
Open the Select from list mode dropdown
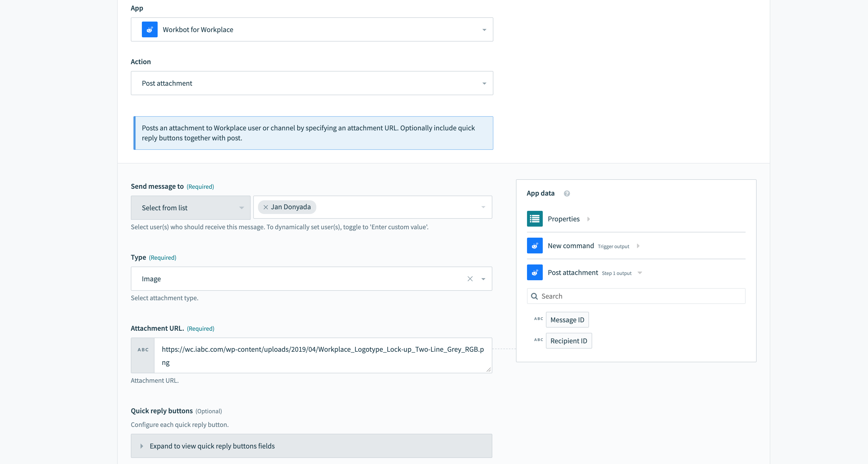[x=241, y=208]
